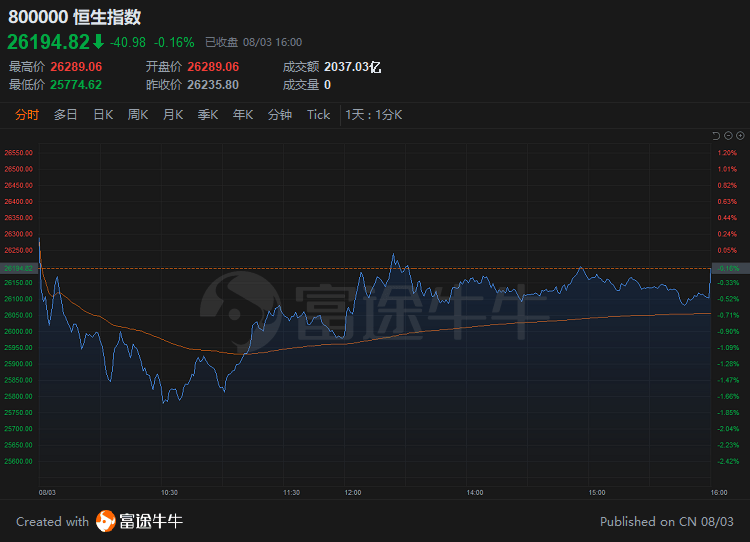Click the -0.90% right axis label
The height and width of the screenshot is (542, 750).
coord(728,332)
